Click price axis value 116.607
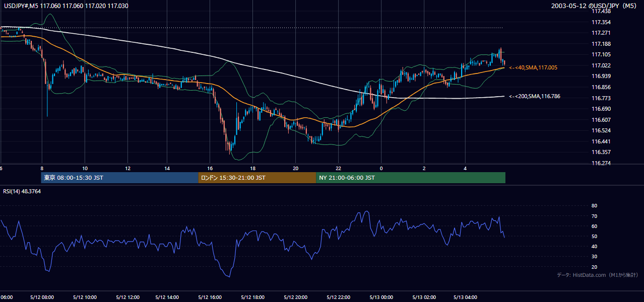Screen dimensions: 644x302 tap(601, 120)
